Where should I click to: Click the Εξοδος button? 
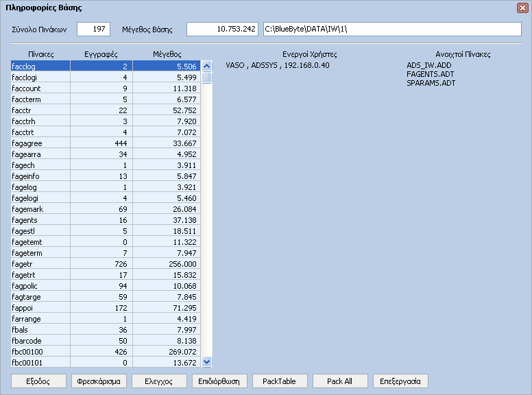[38, 381]
